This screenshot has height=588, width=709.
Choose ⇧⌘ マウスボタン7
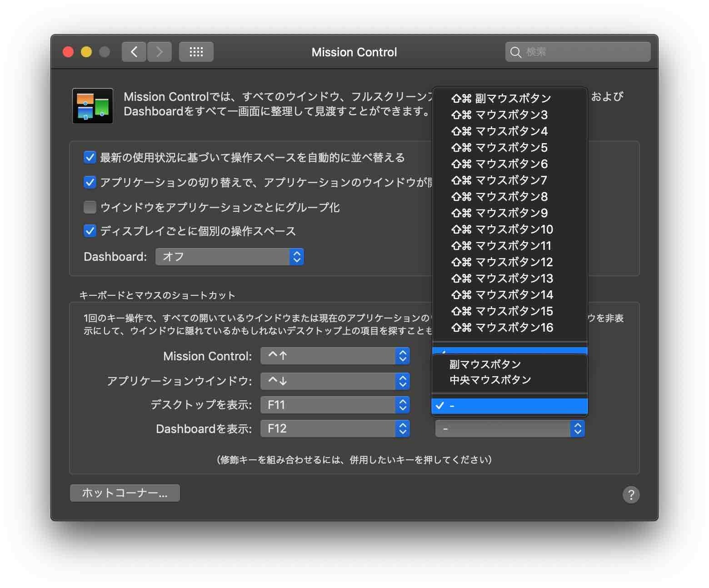(x=510, y=180)
